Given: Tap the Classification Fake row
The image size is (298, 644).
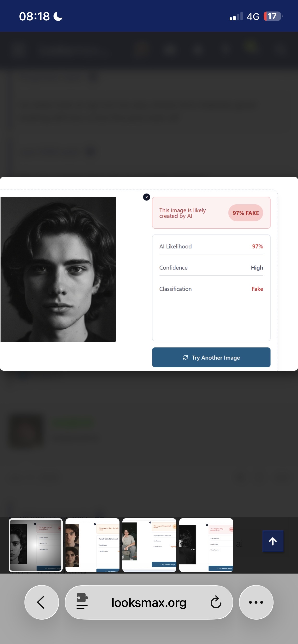Looking at the screenshot, I should coord(211,289).
